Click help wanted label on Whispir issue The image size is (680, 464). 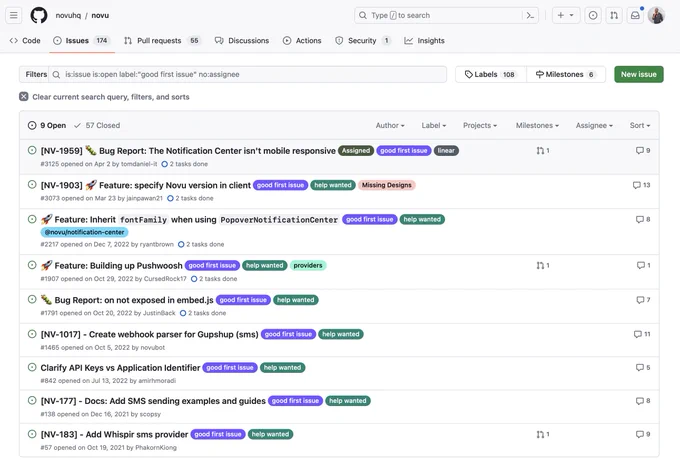[x=270, y=434]
